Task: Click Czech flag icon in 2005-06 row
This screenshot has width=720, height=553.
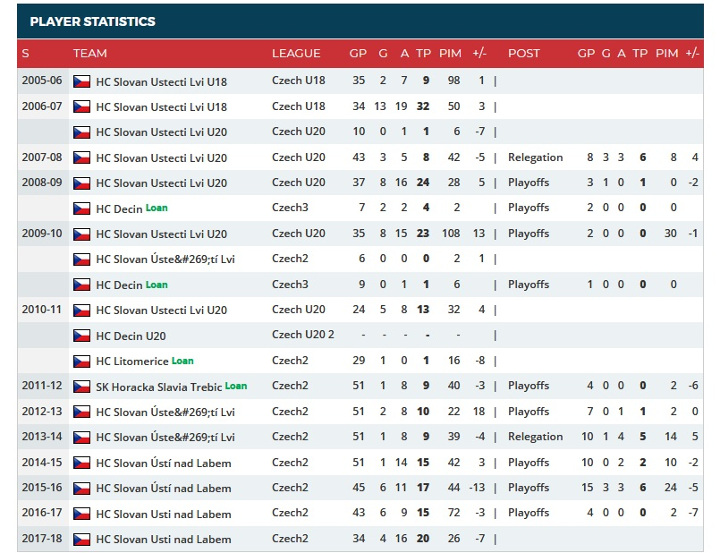Action: (82, 82)
